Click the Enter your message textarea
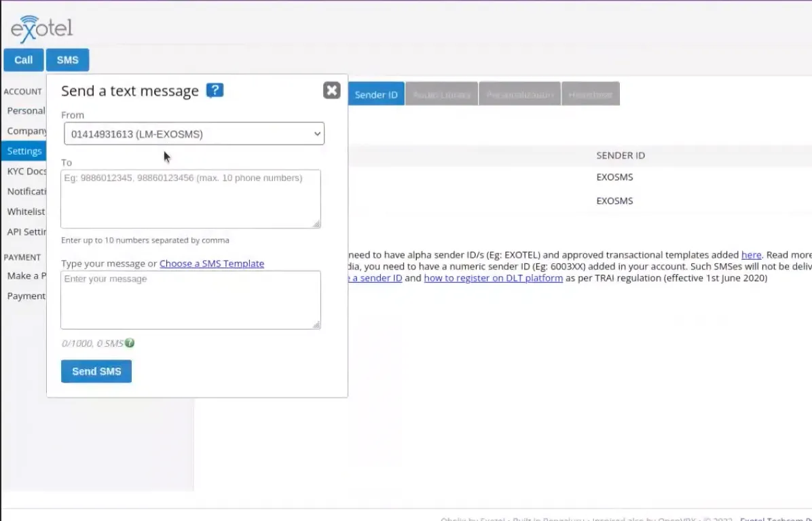 [x=191, y=300]
